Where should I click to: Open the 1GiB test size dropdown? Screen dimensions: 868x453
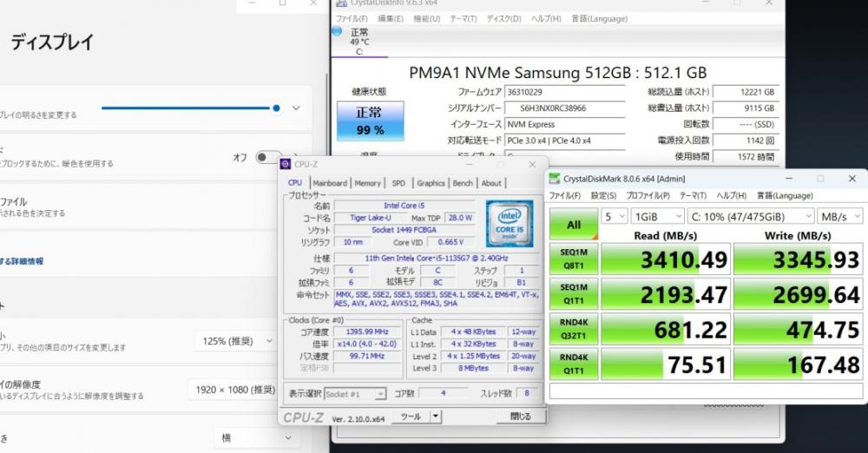658,217
